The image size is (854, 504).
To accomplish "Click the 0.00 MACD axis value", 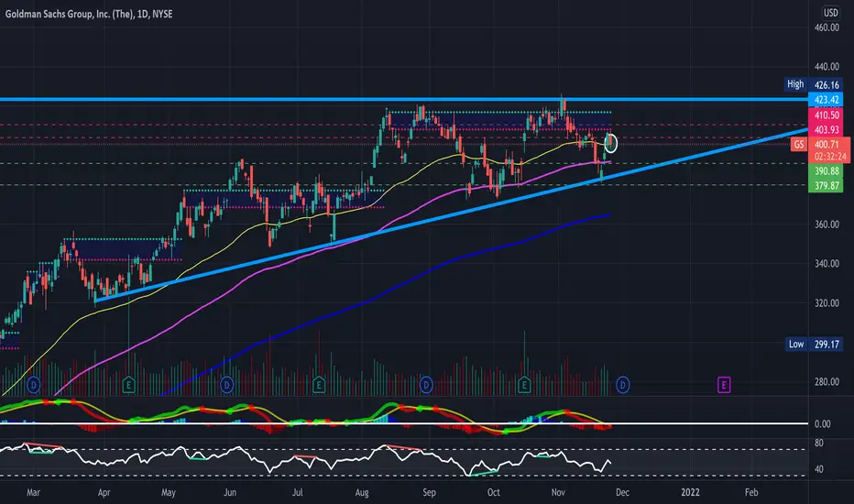I will (x=823, y=424).
